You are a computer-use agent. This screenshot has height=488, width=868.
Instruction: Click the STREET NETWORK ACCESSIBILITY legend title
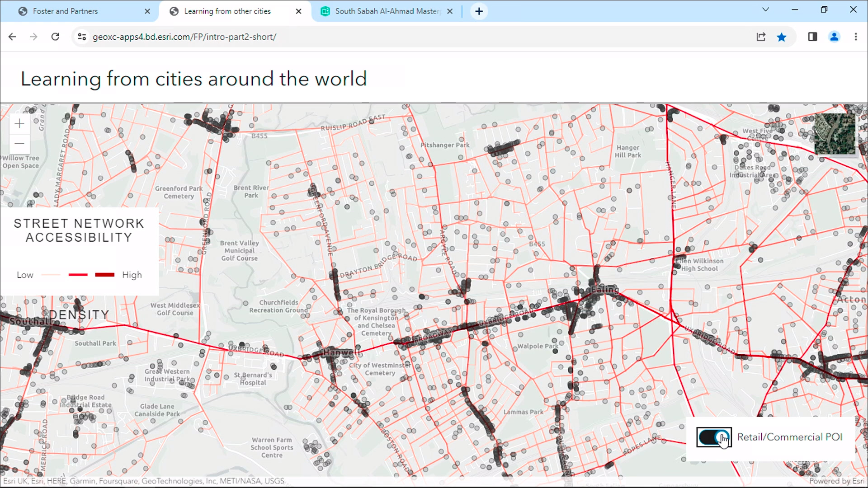click(x=79, y=230)
